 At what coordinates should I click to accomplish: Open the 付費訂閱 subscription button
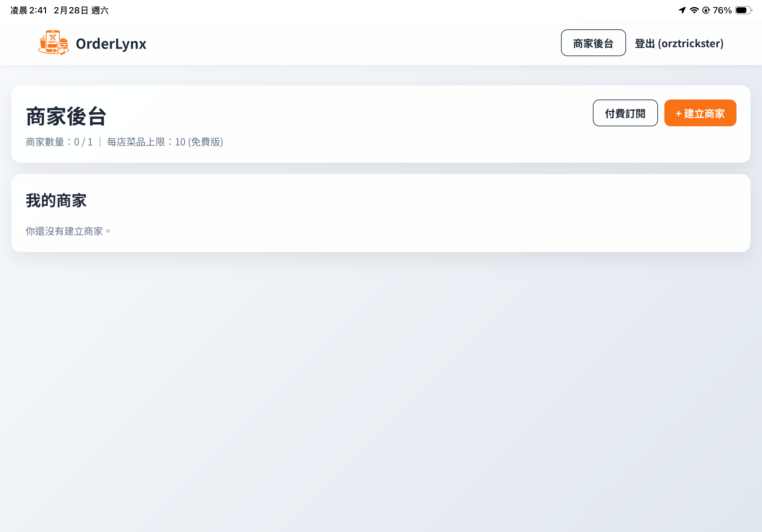(625, 113)
